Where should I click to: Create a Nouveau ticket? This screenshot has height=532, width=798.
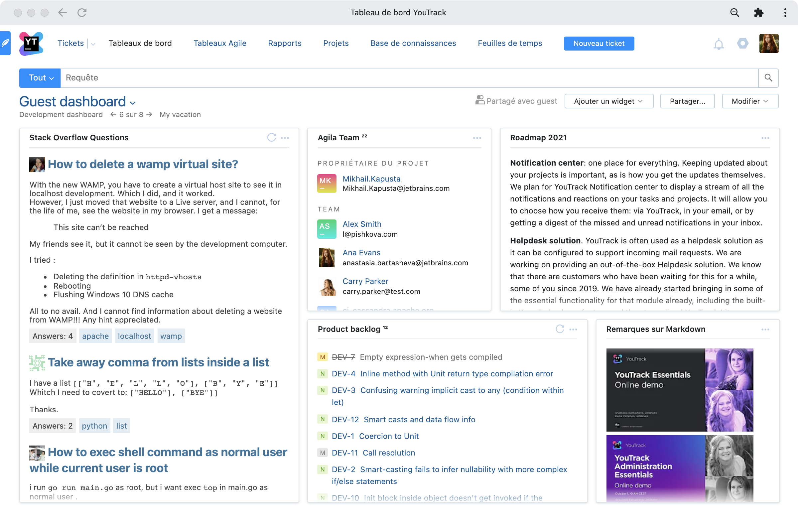point(599,44)
